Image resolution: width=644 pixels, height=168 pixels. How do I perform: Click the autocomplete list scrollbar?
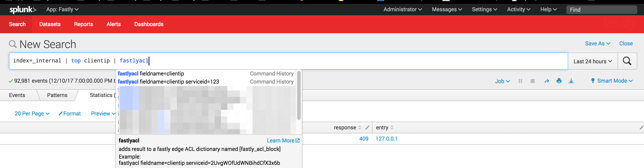click(x=298, y=95)
